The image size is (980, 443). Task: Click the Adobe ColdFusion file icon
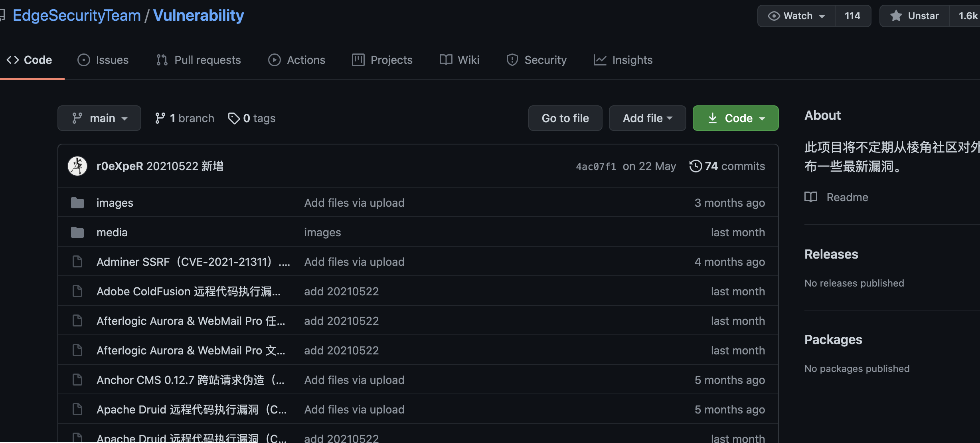(77, 291)
